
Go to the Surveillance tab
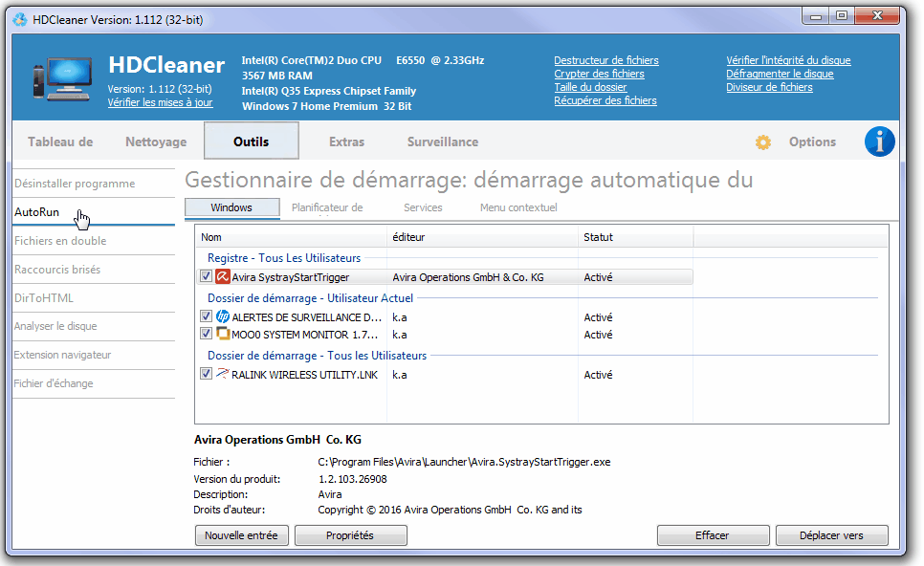pyautogui.click(x=443, y=141)
